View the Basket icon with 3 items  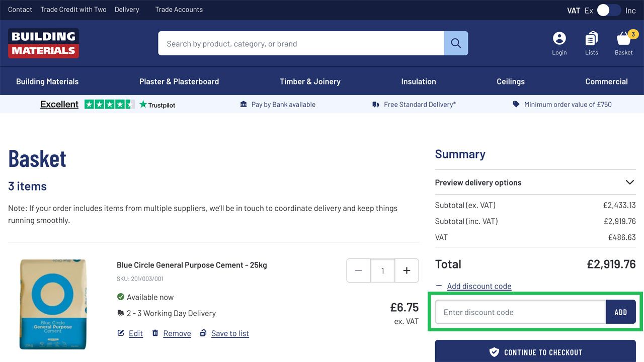click(623, 39)
